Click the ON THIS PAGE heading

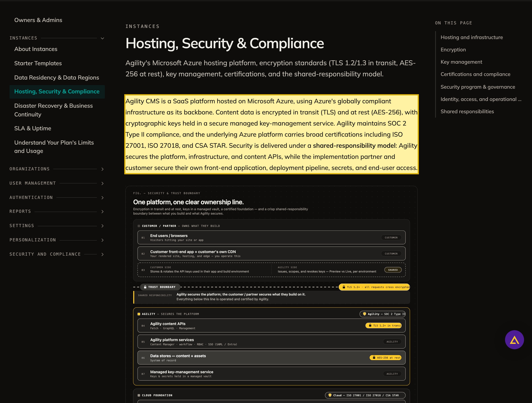tap(453, 23)
